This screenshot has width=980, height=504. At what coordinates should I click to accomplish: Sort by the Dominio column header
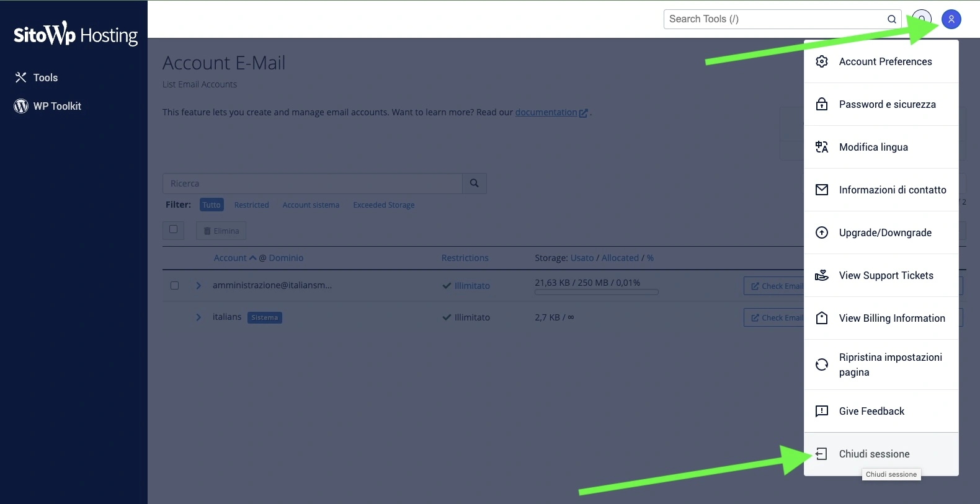tap(286, 258)
